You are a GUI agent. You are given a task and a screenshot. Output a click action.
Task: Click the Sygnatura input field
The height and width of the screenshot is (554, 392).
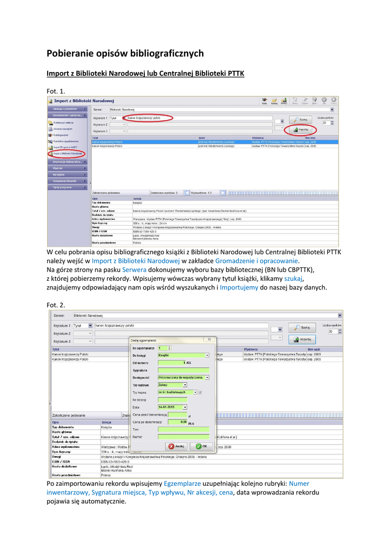183,370
